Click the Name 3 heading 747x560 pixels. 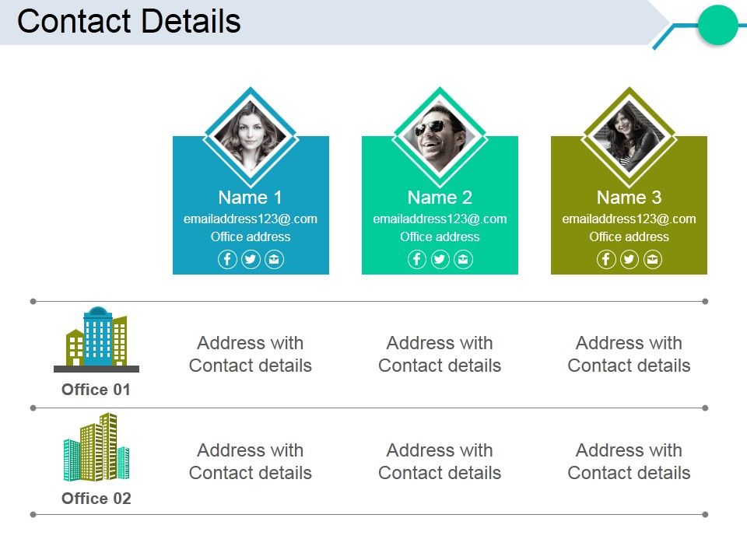[x=629, y=197]
